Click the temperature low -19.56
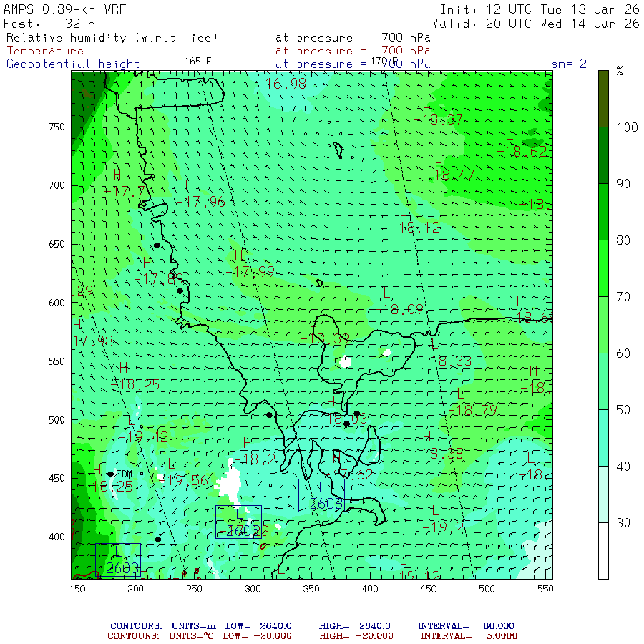 (184, 481)
